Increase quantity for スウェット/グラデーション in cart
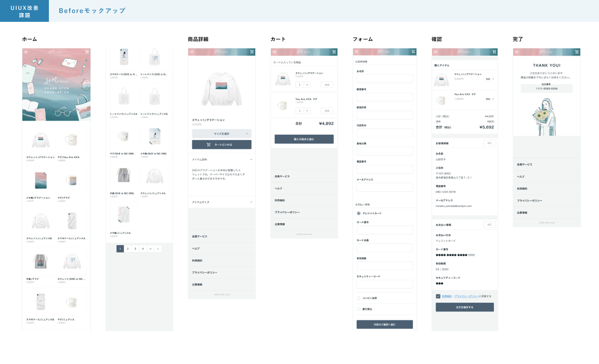The width and height of the screenshot is (599, 364). (307, 85)
